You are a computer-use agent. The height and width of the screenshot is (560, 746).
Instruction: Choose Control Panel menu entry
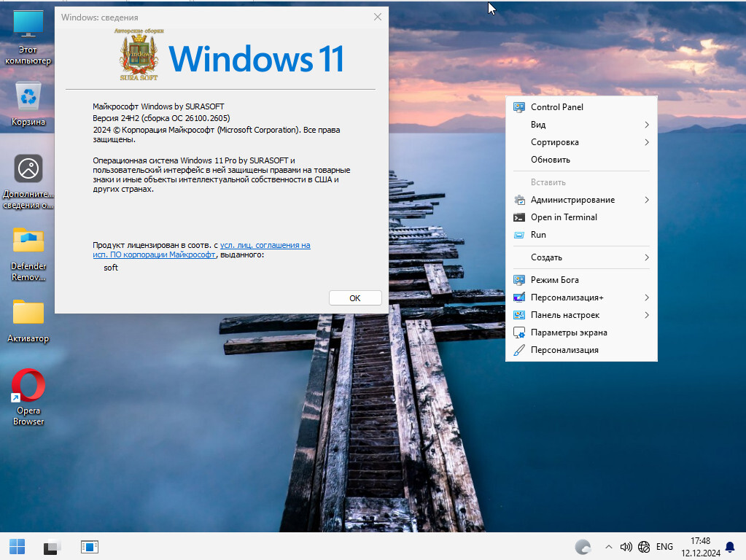click(x=581, y=107)
